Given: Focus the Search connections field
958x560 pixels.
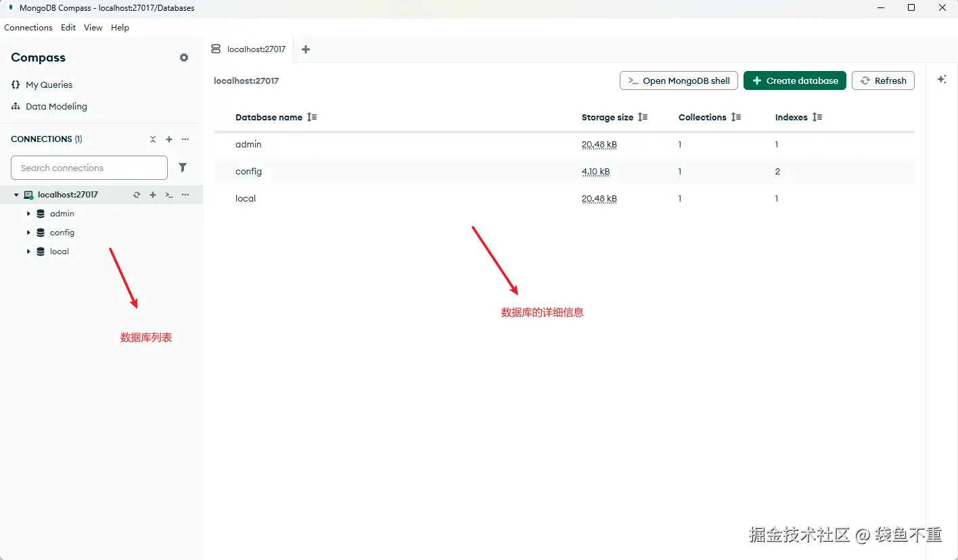Looking at the screenshot, I should coord(89,168).
